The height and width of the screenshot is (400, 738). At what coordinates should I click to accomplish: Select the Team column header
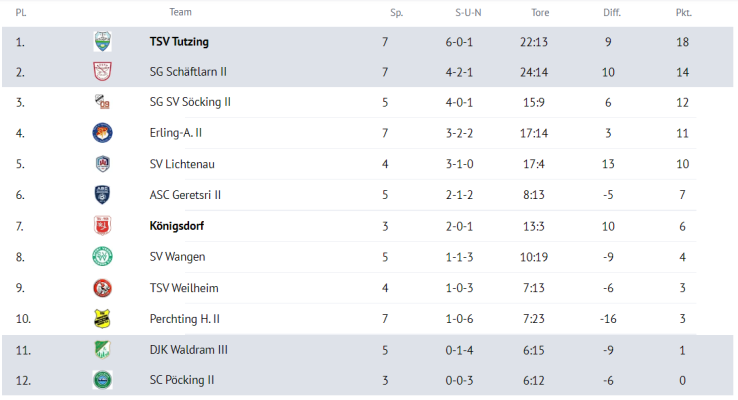tap(180, 12)
